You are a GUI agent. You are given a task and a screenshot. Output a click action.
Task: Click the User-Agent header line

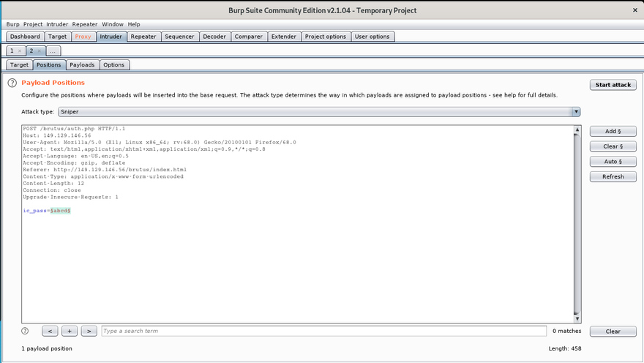tap(160, 143)
